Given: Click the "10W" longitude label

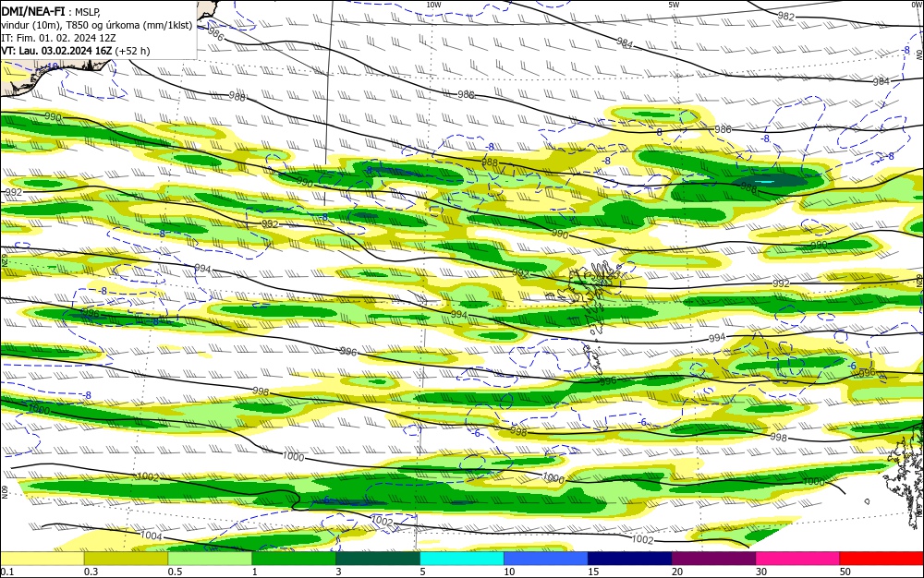Looking at the screenshot, I should pyautogui.click(x=433, y=4).
